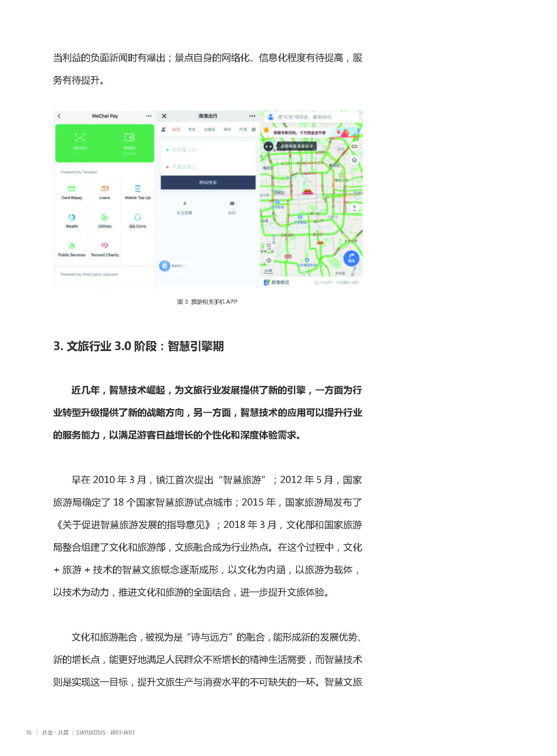Tap the Loans icon
557x756 pixels.
104,189
